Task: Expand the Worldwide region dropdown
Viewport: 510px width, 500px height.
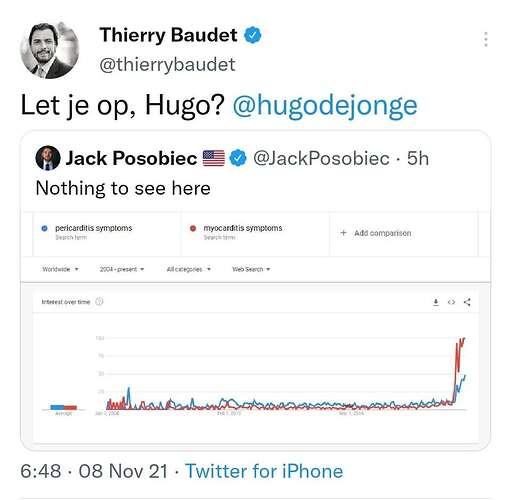Action: click(60, 269)
